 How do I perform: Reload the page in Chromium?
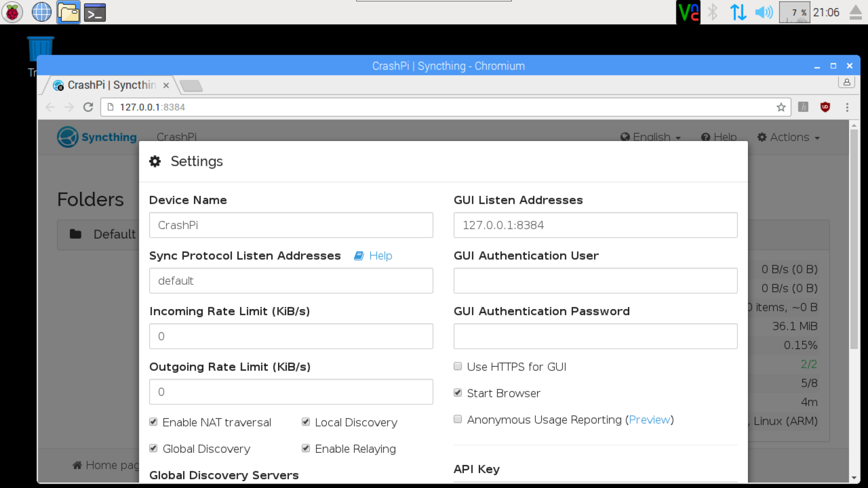point(88,107)
